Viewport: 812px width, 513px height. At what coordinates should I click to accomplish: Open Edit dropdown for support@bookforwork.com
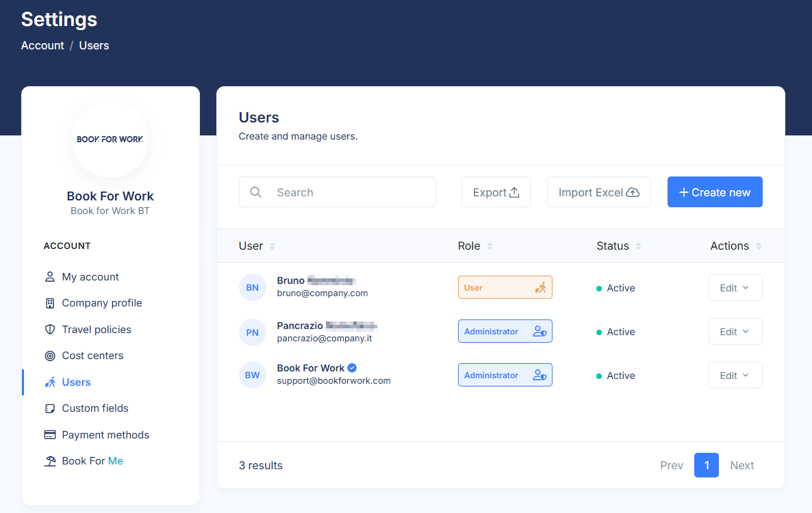pos(735,376)
